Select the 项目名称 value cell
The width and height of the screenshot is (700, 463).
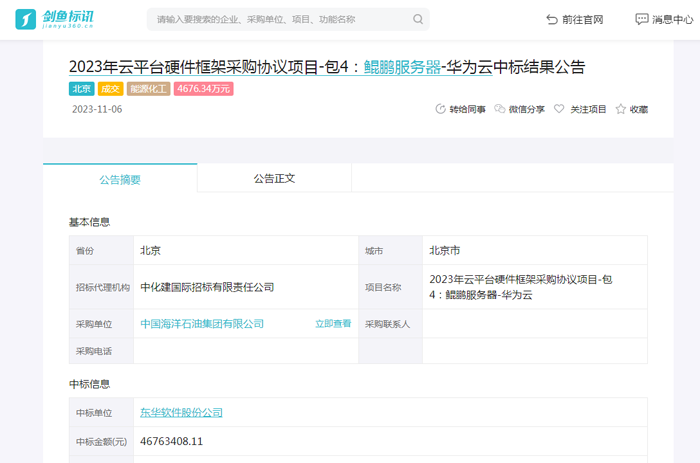[x=535, y=287]
